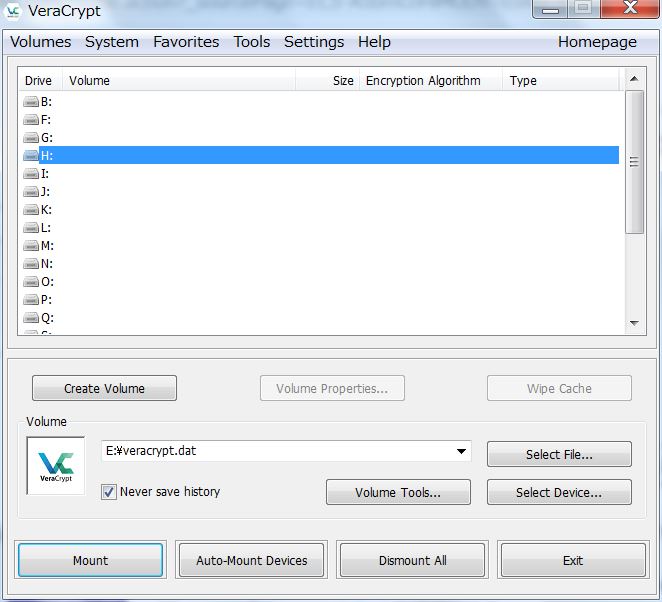Click the Select Device... button
This screenshot has width=662, height=602.
pos(559,493)
